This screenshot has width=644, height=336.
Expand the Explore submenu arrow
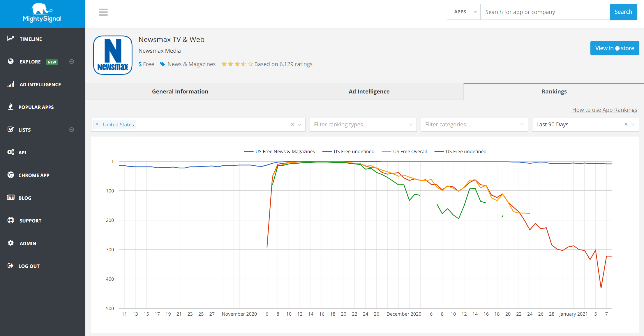[x=72, y=61]
